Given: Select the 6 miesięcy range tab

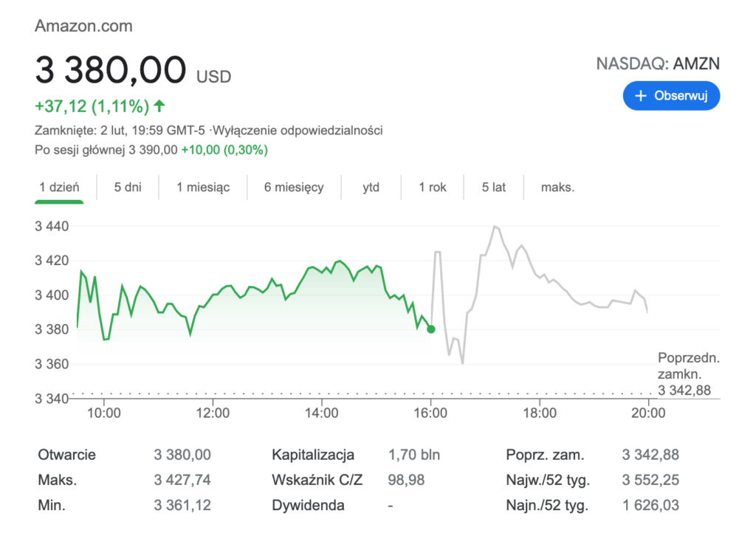Looking at the screenshot, I should 294,187.
